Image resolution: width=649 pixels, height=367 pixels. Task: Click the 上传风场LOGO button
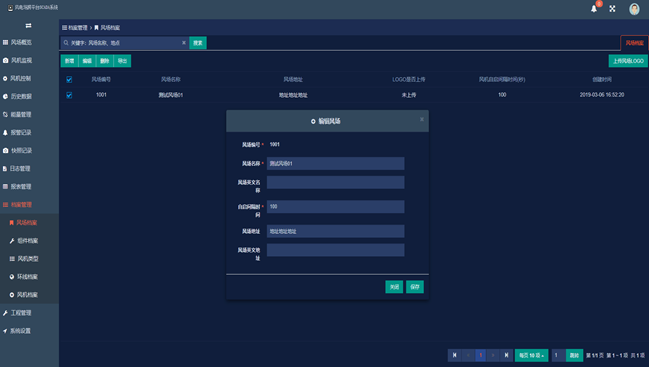point(628,61)
